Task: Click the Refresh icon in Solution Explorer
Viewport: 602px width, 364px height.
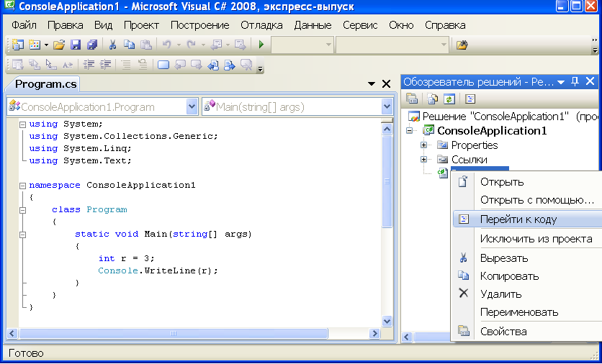Action: click(449, 99)
